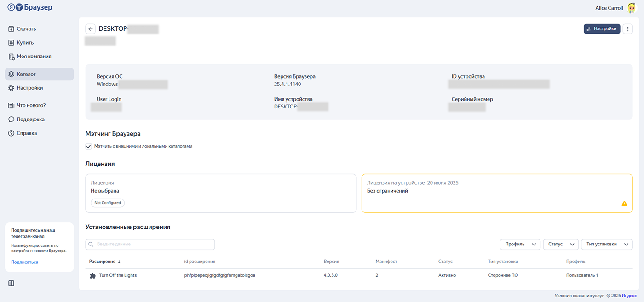The height and width of the screenshot is (302, 644).
Task: Click the back arrow next to DESKTOP
Action: [91, 29]
